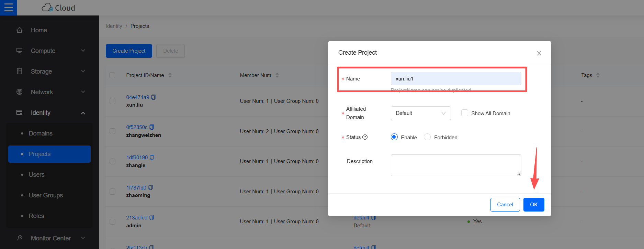This screenshot has width=644, height=249.
Task: Click the Home icon in sidebar
Action: pyautogui.click(x=20, y=30)
